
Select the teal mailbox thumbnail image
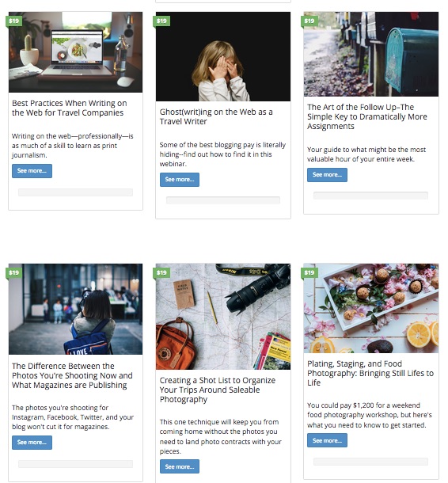pos(371,54)
